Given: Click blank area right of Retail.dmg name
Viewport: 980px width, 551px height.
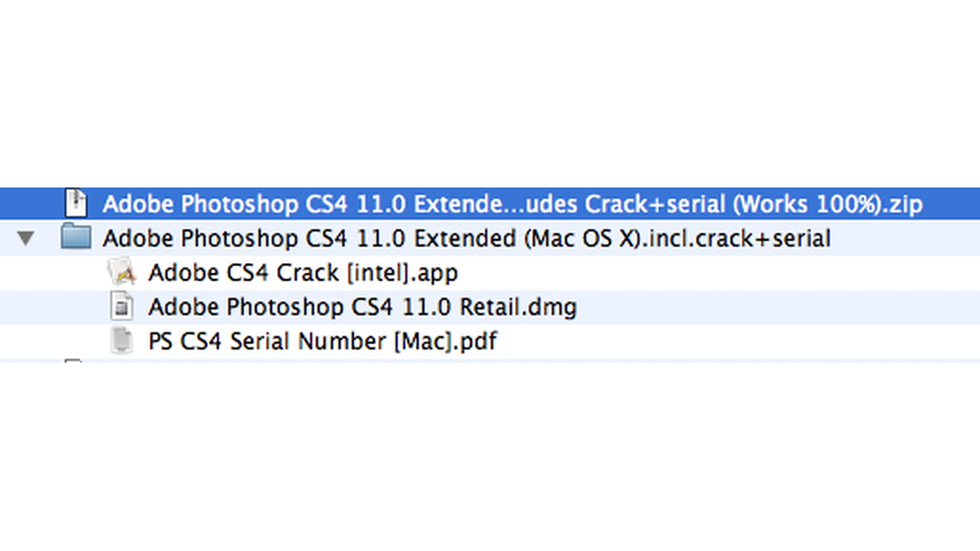Looking at the screenshot, I should tap(777, 307).
